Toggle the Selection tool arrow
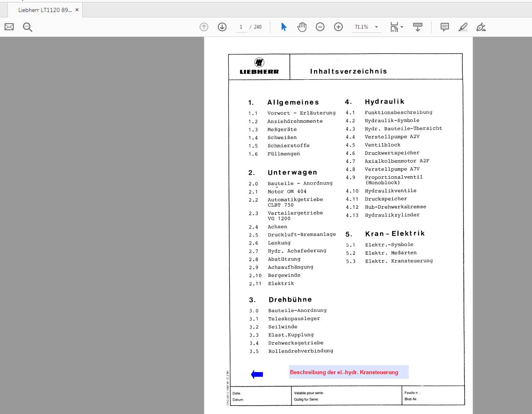The width and height of the screenshot is (532, 414). [x=284, y=27]
